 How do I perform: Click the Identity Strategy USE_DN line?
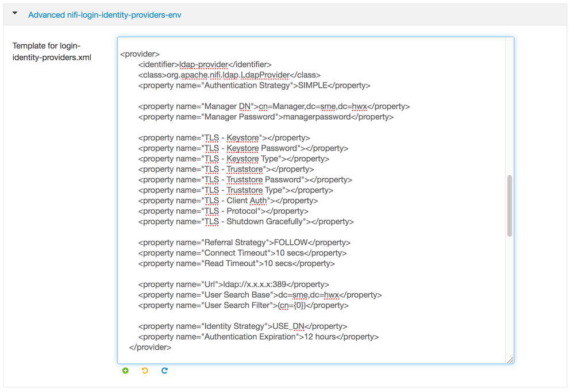pyautogui.click(x=242, y=326)
